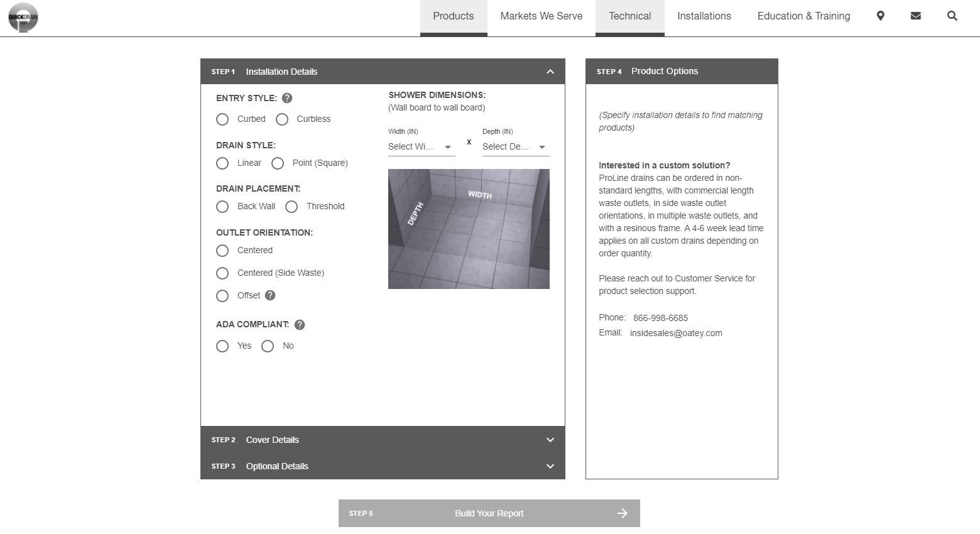Collapse Step 1 Installation Details
Viewport: 980px width, 534px height.
click(x=383, y=72)
